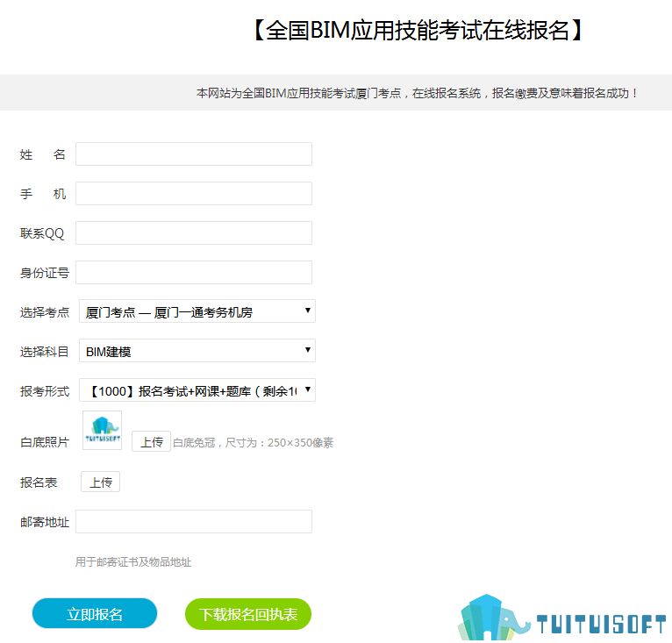Select the 身份证号 ID number field

click(194, 272)
